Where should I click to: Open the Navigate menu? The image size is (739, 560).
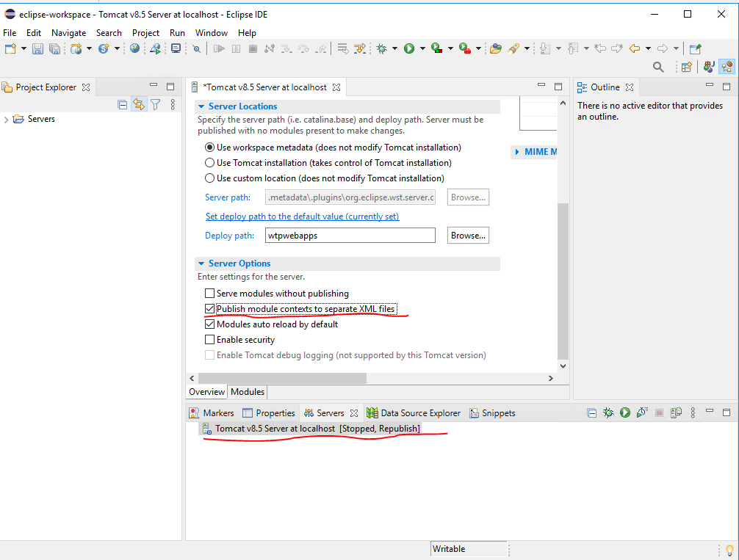(x=69, y=33)
